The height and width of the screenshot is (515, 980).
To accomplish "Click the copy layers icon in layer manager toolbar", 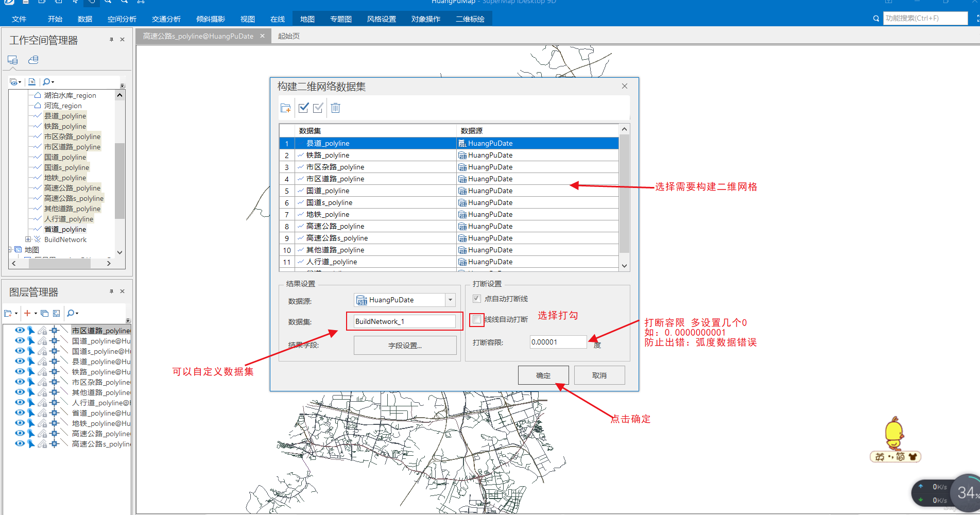I will 44,313.
